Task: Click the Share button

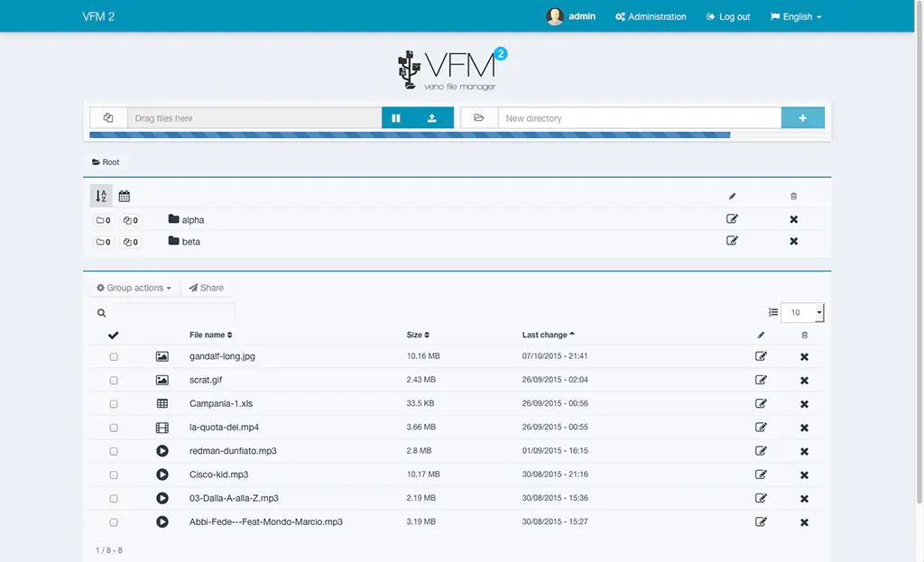Action: coord(207,288)
